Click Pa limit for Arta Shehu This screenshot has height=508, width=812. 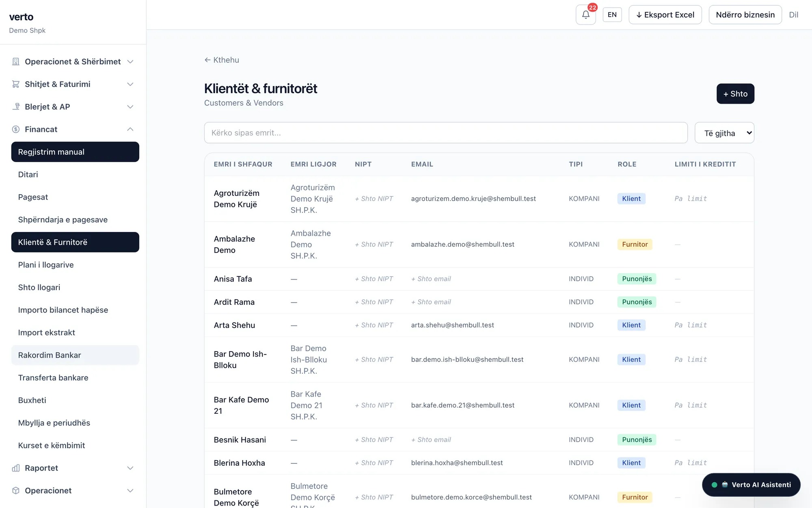coord(691,325)
